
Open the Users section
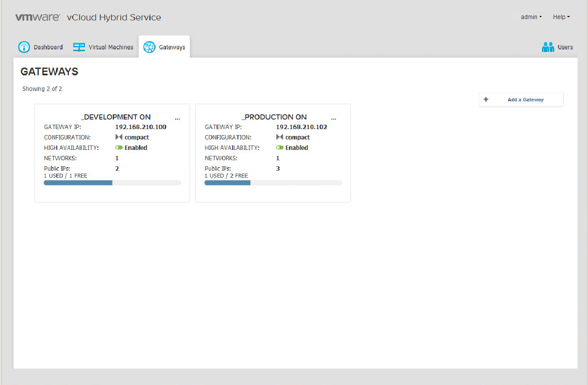[558, 47]
